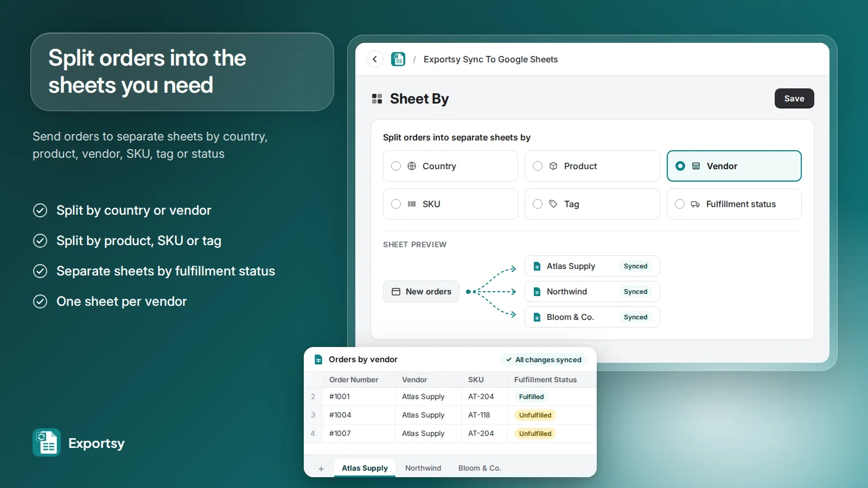Click the Synced badge for Northwind
This screenshot has height=488, width=868.
[x=636, y=292]
